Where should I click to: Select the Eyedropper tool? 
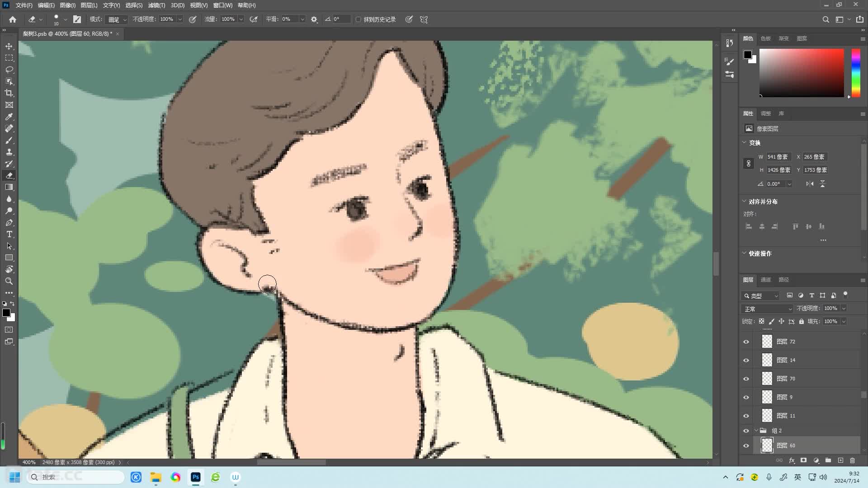(9, 117)
